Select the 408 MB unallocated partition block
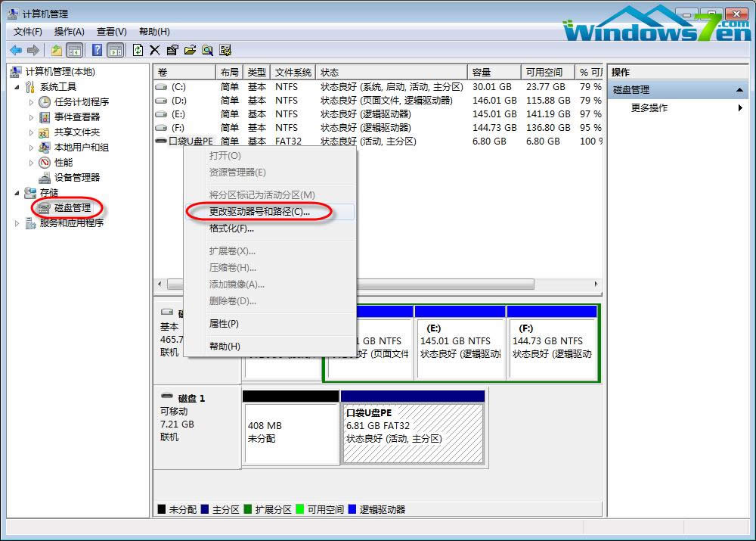Viewport: 756px width, 541px height. pyautogui.click(x=290, y=433)
